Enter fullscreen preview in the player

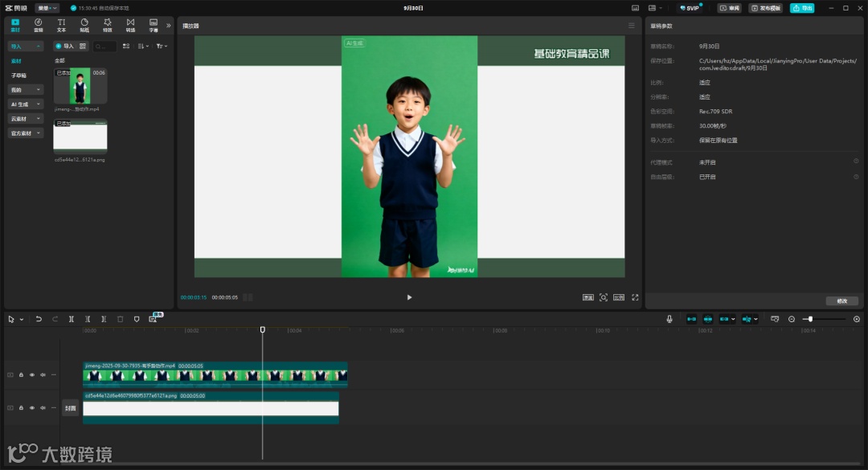pos(635,297)
